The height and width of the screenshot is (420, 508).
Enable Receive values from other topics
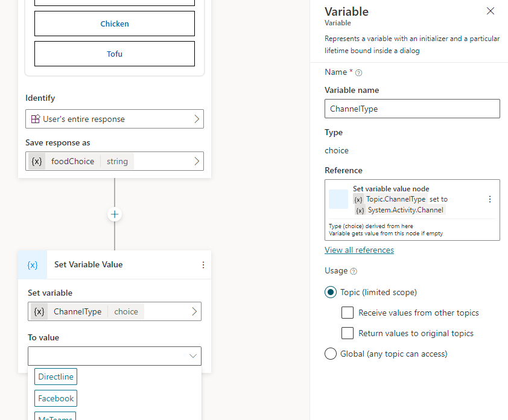coord(348,313)
